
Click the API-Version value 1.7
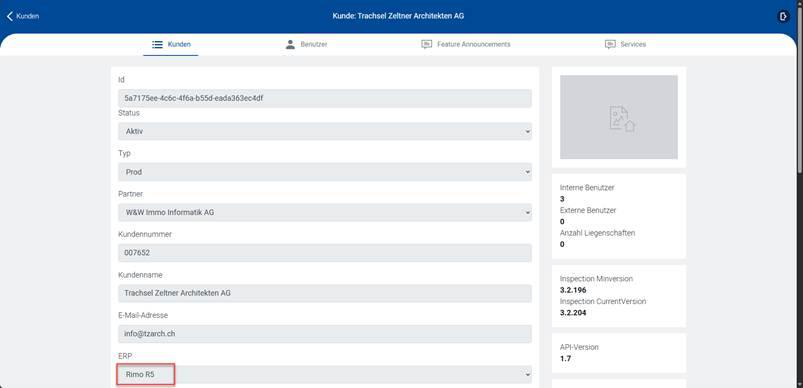click(x=565, y=358)
